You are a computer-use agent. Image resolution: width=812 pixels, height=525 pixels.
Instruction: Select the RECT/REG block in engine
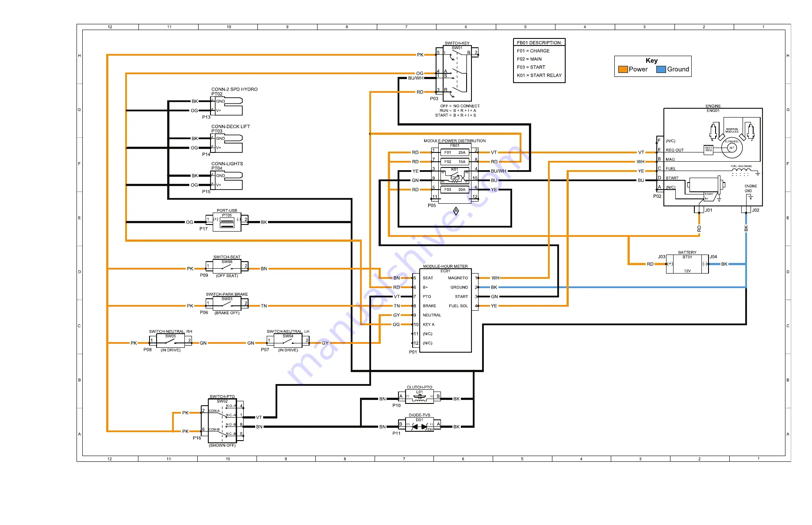point(709,149)
